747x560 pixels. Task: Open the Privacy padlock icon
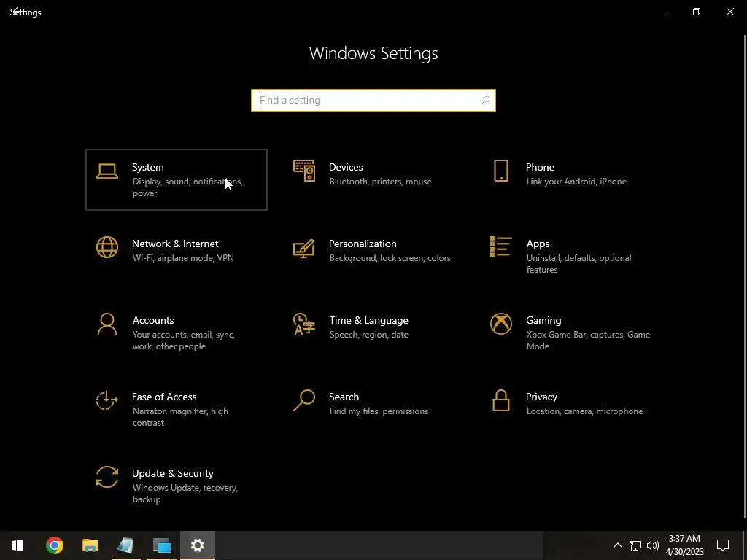pyautogui.click(x=500, y=400)
